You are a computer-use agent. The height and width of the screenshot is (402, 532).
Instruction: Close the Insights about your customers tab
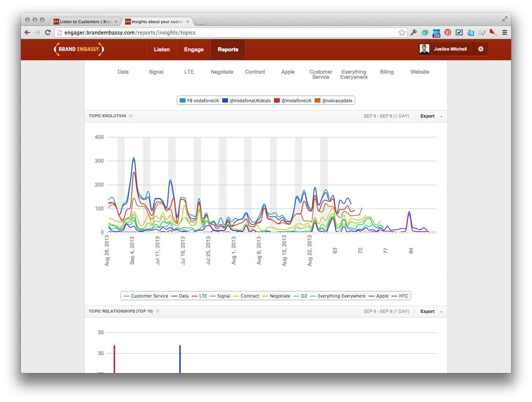click(188, 22)
